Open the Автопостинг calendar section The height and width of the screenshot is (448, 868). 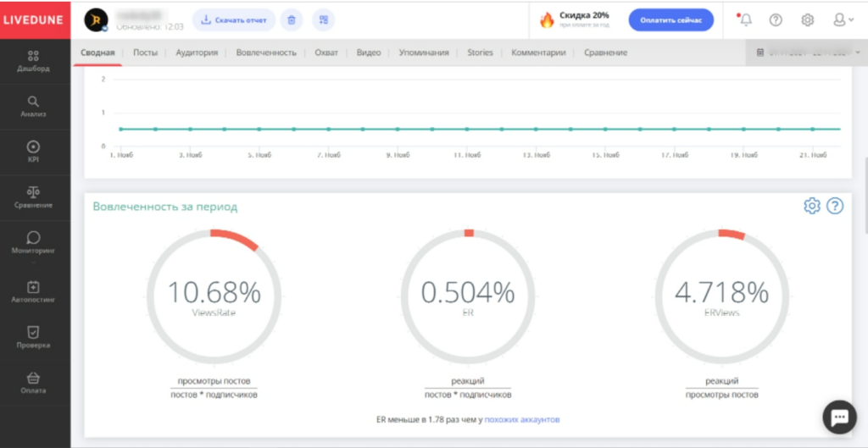34,292
